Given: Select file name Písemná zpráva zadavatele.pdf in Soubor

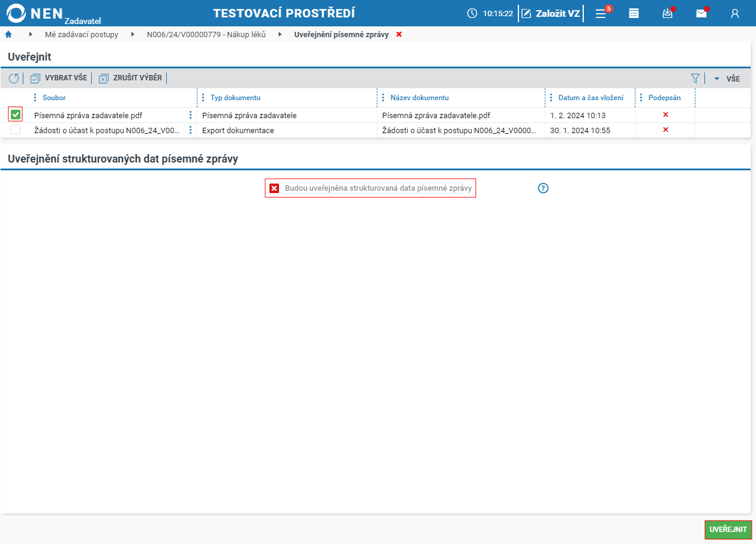Looking at the screenshot, I should point(88,115).
